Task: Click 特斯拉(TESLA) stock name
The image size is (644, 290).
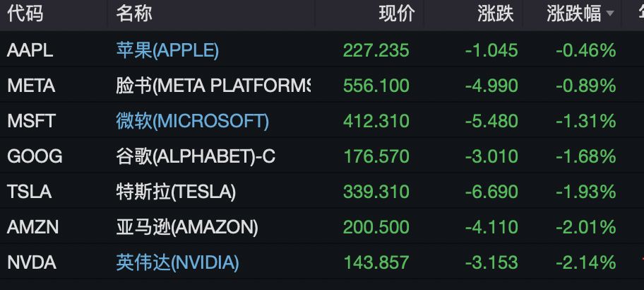Action: 176,192
